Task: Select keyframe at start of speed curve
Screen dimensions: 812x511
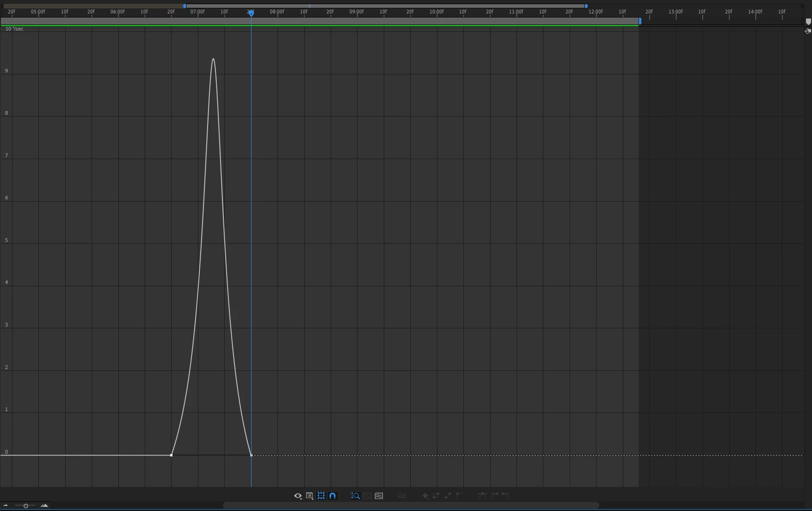Action: [x=172, y=456]
